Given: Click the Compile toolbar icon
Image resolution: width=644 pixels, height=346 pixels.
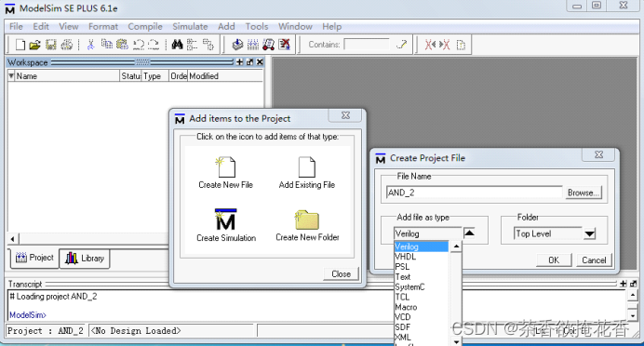Looking at the screenshot, I should click(238, 45).
